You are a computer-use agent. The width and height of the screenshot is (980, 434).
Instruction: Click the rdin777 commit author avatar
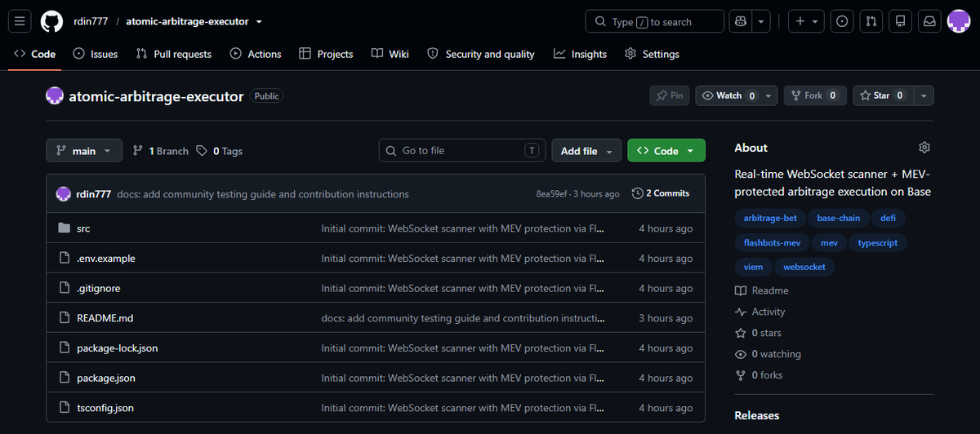click(64, 194)
